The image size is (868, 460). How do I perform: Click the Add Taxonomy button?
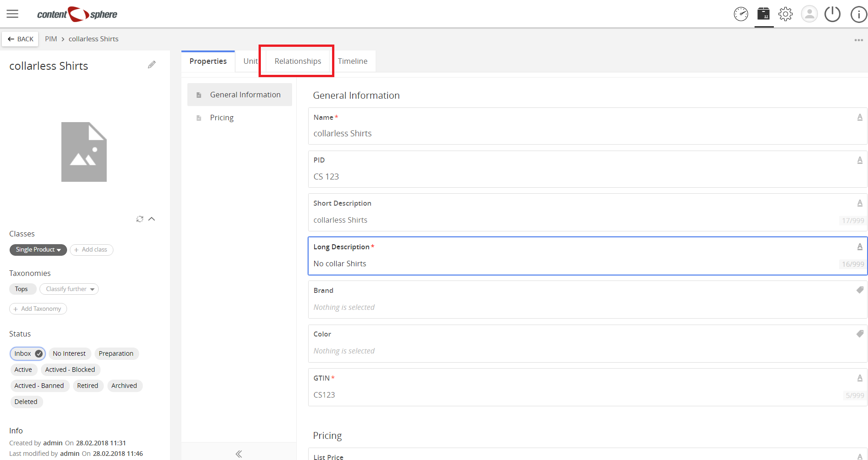(x=38, y=309)
